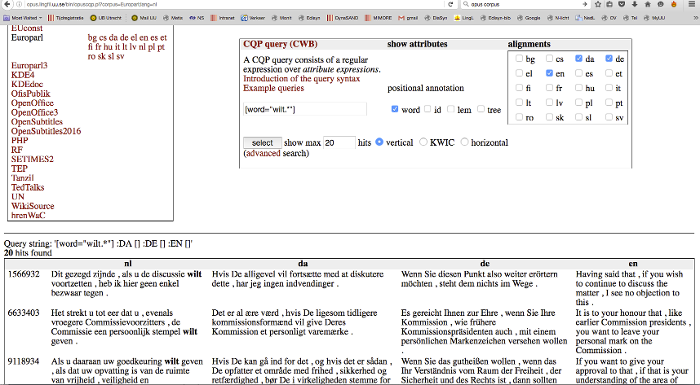Bookmark this page with the star icon
The image size is (700, 385).
tap(598, 4)
